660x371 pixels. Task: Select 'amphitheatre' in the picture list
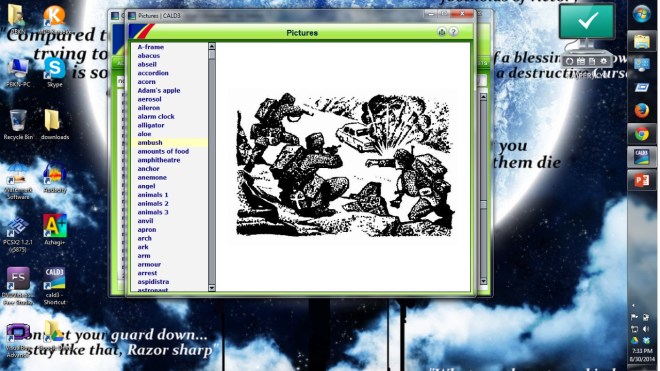click(159, 160)
